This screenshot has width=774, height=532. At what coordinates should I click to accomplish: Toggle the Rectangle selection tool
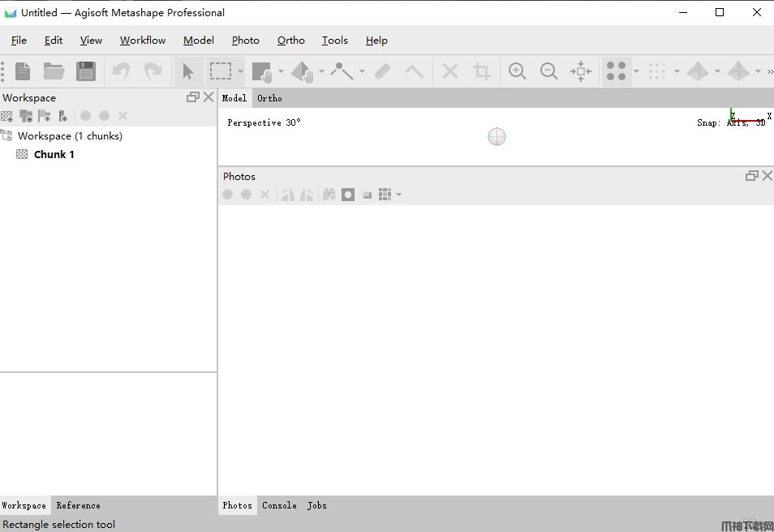click(221, 71)
